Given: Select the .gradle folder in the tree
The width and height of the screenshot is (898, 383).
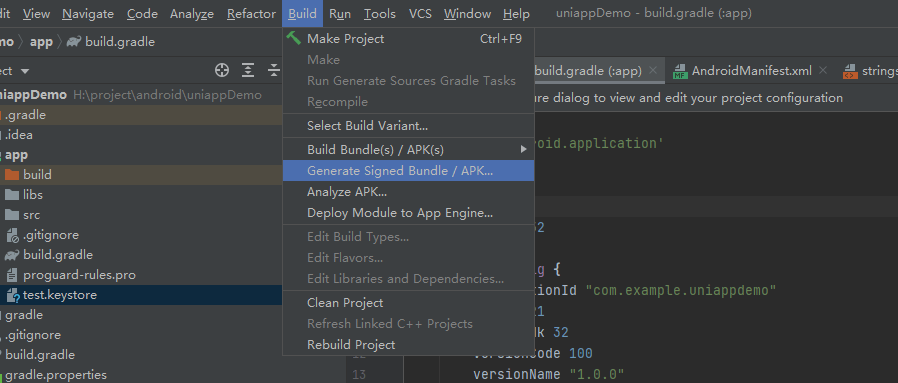Looking at the screenshot, I should 141,115.
